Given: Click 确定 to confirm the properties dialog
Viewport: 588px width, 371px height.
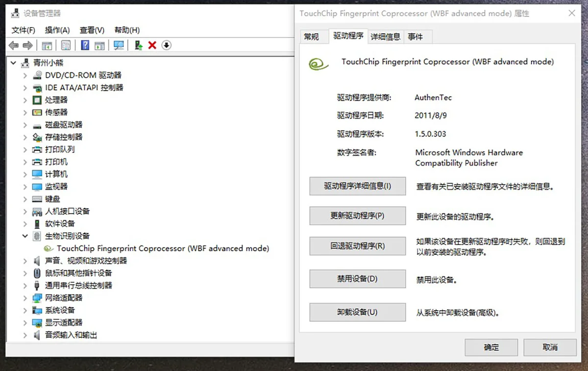Looking at the screenshot, I should click(x=491, y=347).
